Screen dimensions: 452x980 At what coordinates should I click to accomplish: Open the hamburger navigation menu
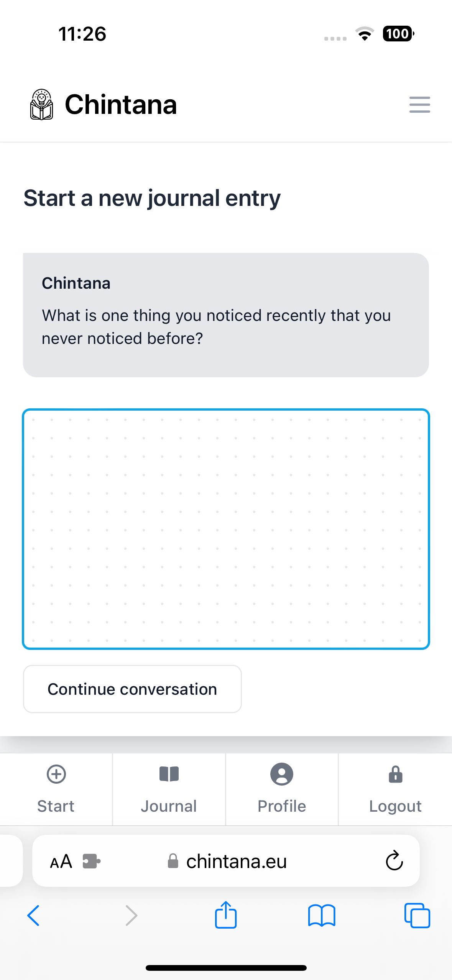(x=419, y=105)
